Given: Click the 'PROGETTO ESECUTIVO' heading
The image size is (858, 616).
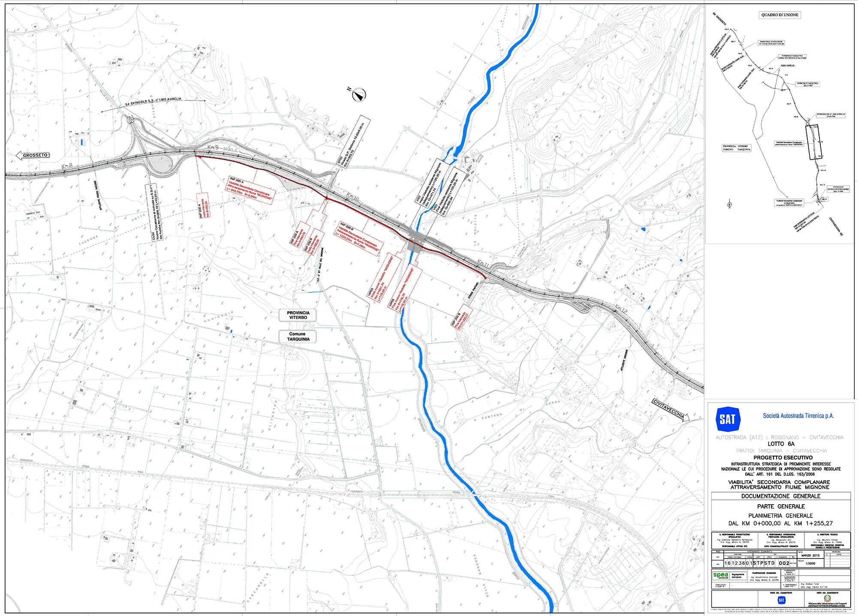Looking at the screenshot, I should coord(783,457).
